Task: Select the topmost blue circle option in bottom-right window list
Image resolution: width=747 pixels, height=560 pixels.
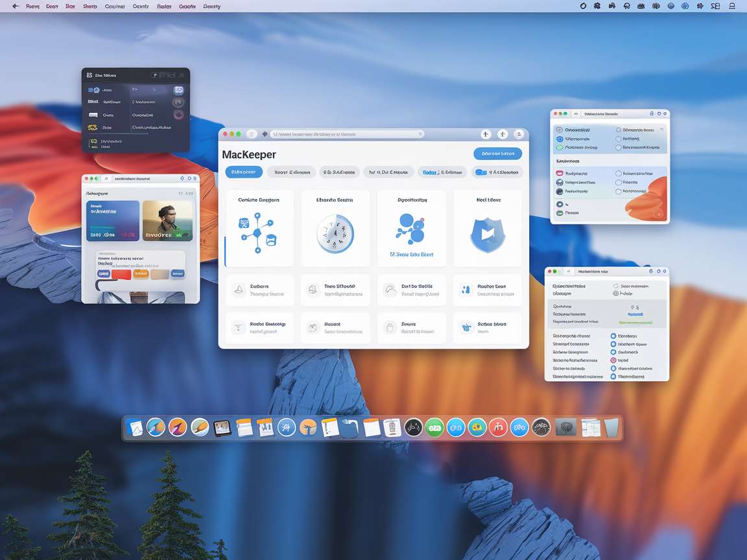Action: [613, 336]
